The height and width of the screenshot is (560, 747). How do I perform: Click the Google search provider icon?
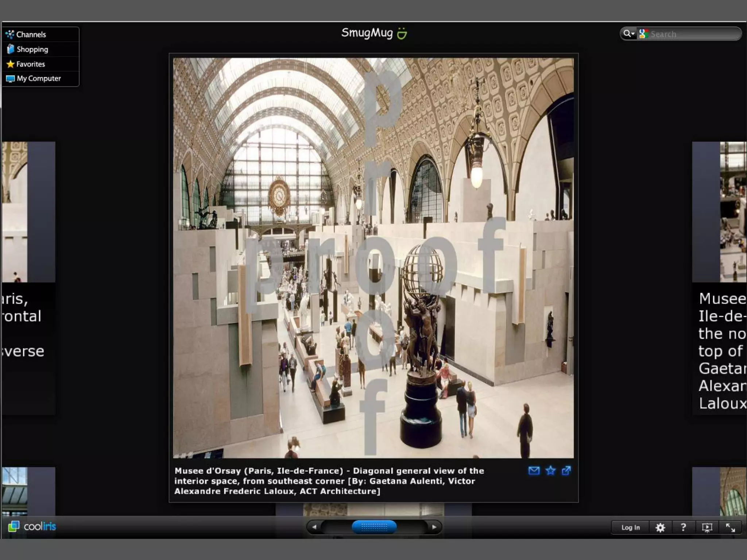[643, 34]
